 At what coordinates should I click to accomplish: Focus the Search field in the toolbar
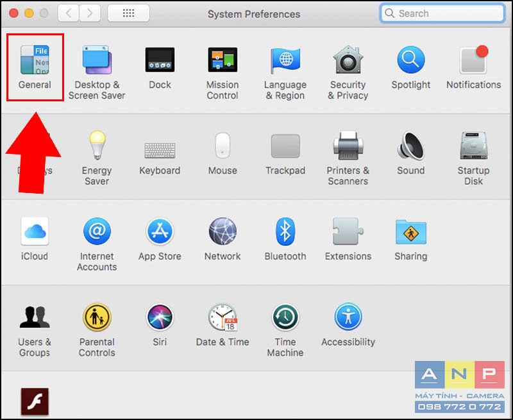click(x=442, y=13)
